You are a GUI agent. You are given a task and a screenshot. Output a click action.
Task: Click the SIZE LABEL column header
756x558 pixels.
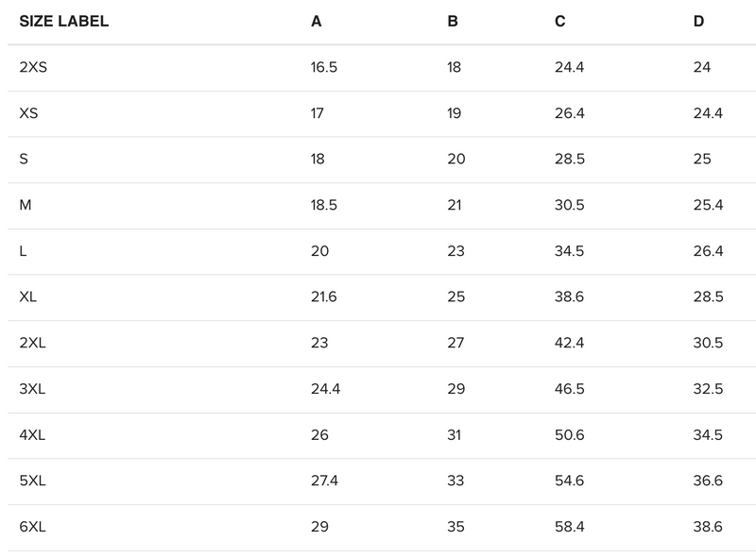click(x=64, y=21)
